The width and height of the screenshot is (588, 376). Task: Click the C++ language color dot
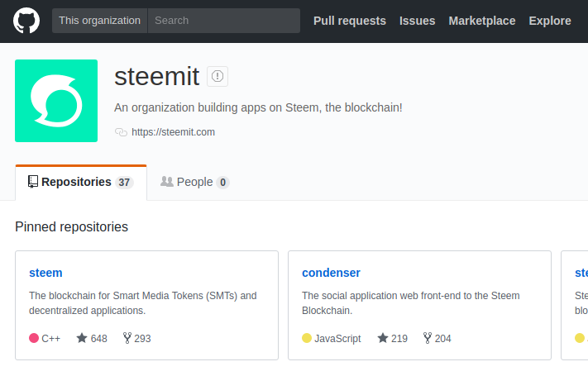click(x=34, y=338)
